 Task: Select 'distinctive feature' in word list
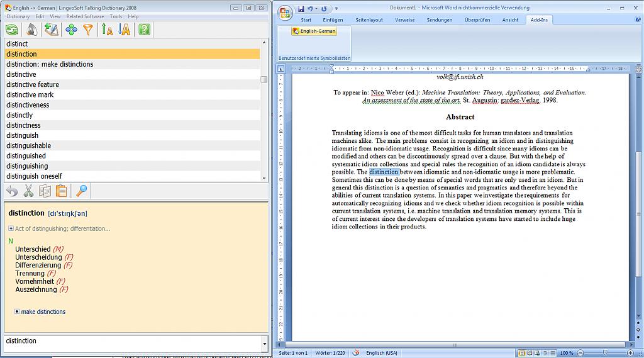pos(132,84)
